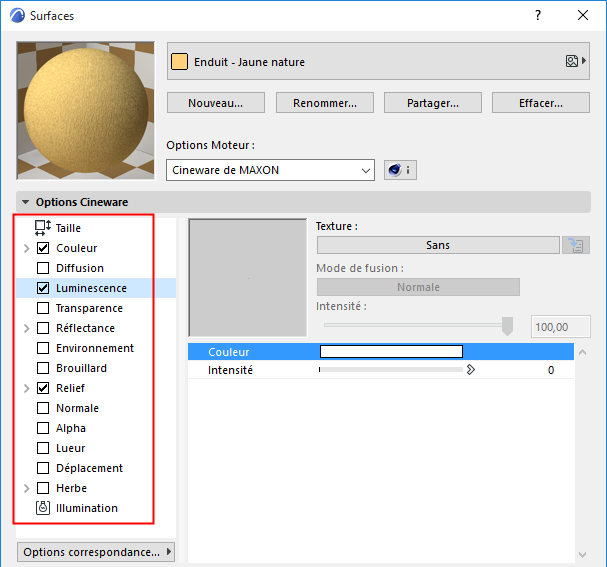Collapse the Options Cineware panel
Viewport: 607px width, 567px height.
coord(26,202)
